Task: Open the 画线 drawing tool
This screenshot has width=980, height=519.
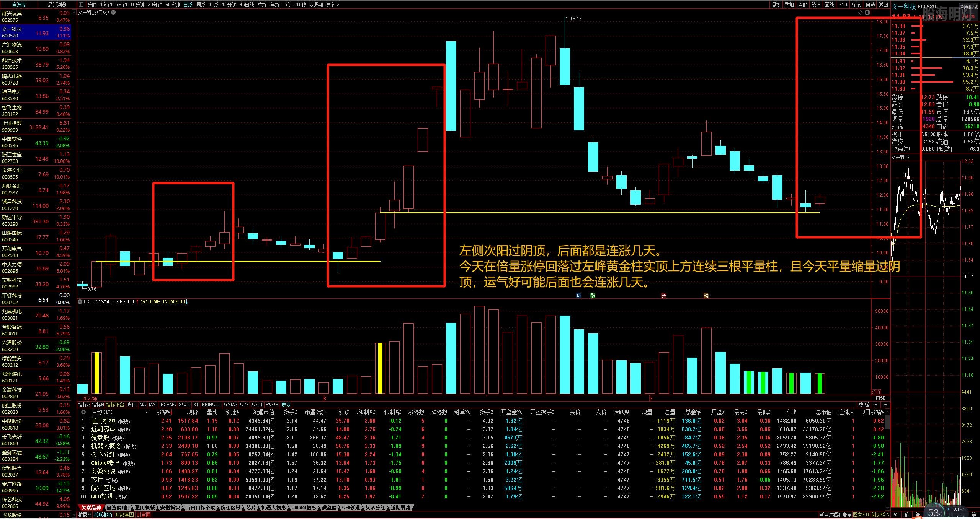Action: pyautogui.click(x=830, y=5)
